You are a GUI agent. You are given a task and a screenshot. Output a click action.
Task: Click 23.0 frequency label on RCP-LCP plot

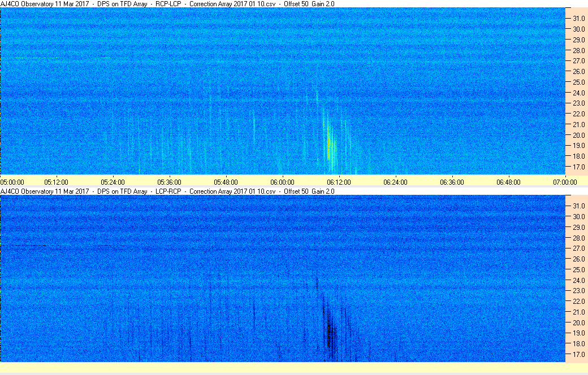(578, 103)
